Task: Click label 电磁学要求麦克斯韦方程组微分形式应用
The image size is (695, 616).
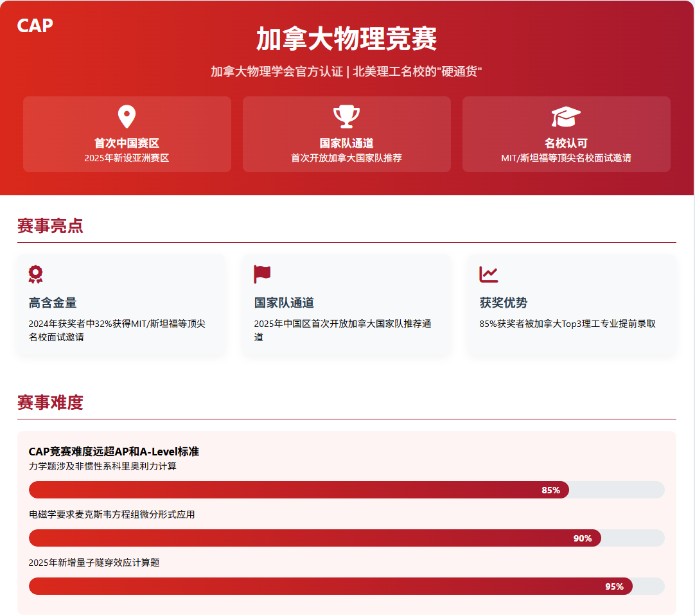Action: tap(112, 515)
